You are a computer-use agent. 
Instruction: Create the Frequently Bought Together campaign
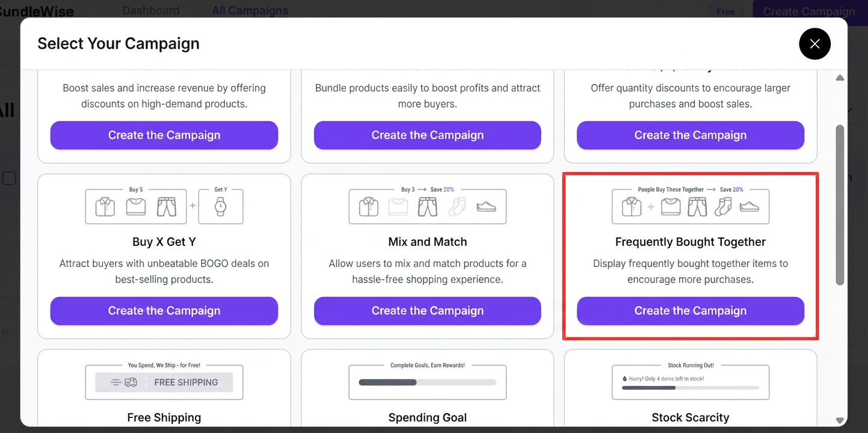click(691, 311)
